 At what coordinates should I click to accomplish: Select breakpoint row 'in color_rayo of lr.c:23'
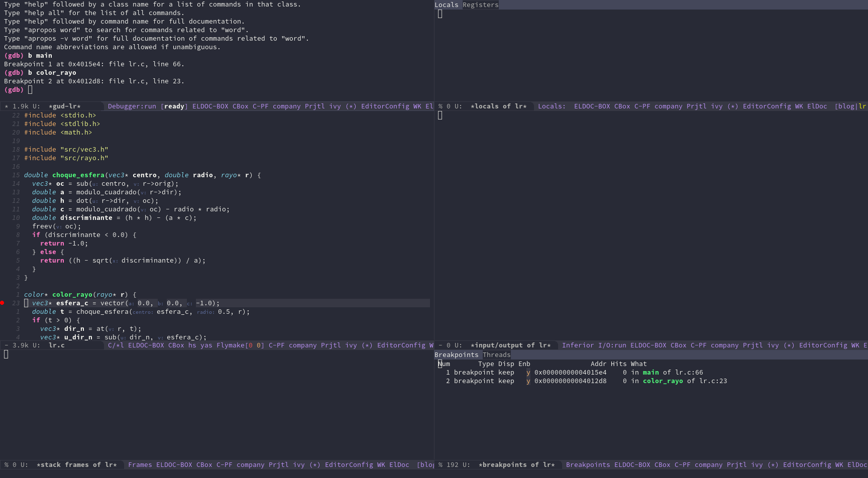click(587, 381)
